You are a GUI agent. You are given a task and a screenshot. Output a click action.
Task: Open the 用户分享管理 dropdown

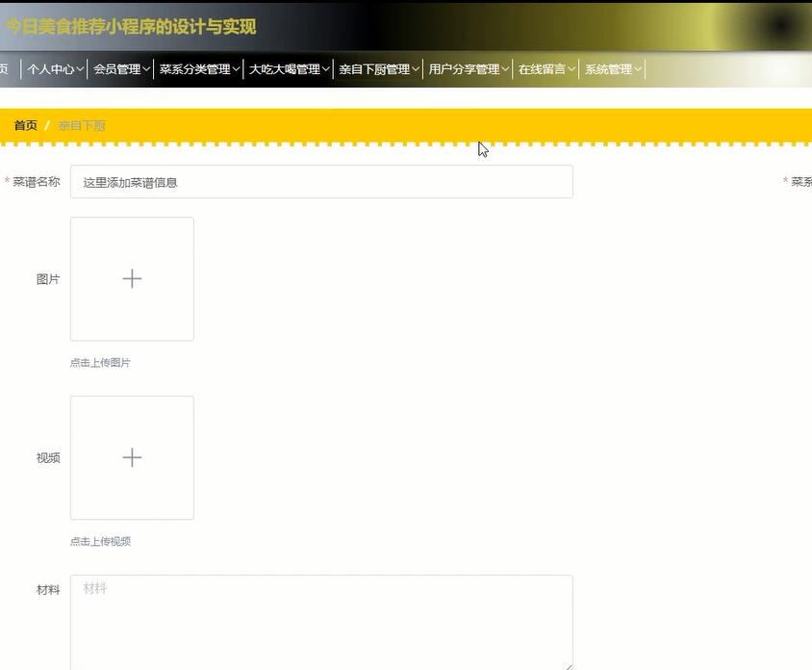(468, 68)
